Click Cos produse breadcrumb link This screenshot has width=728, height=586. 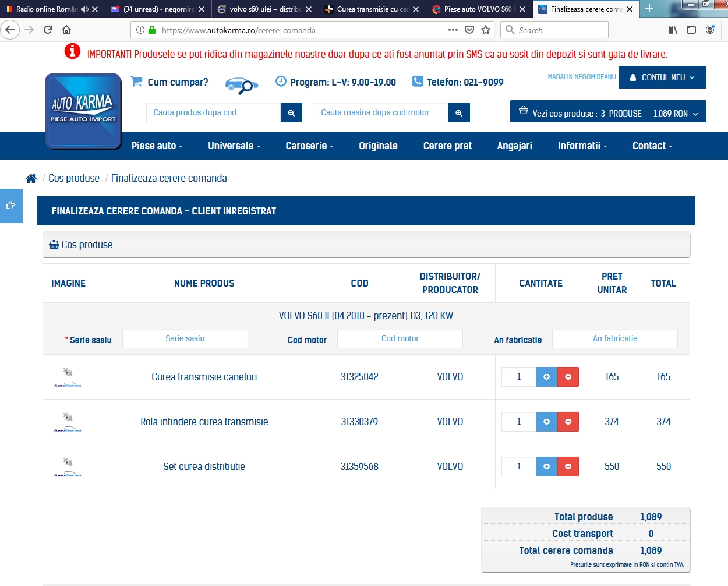(x=74, y=178)
